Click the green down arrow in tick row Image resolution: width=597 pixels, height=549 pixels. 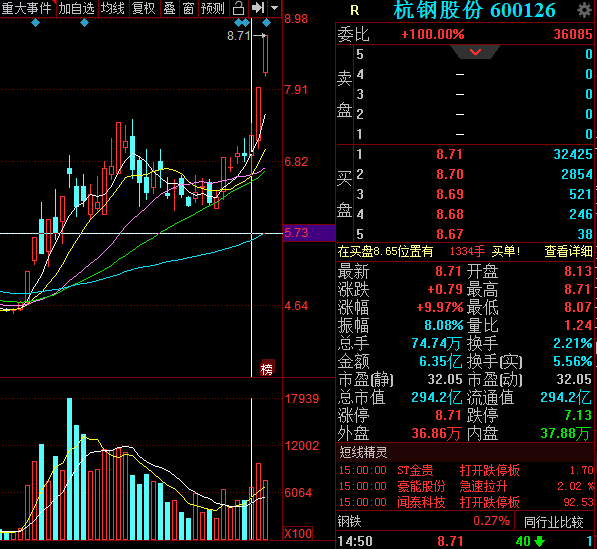click(x=540, y=541)
